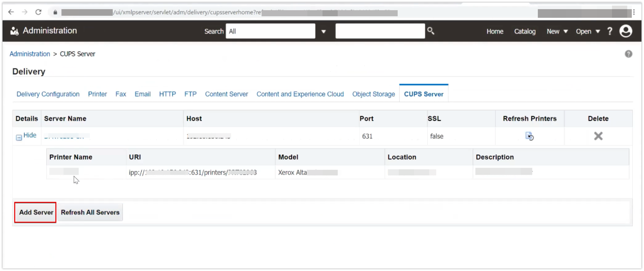Click the browser address bar URL
644x271 pixels.
tap(229, 12)
